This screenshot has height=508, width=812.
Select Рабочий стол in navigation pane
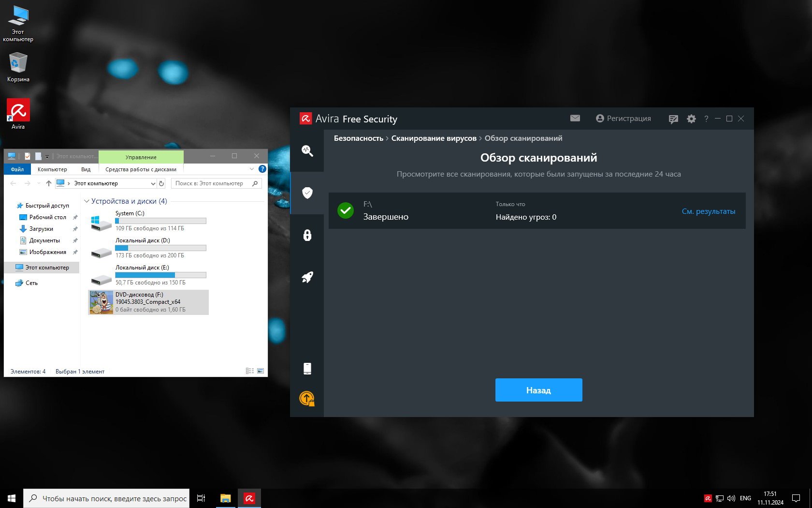(43, 217)
